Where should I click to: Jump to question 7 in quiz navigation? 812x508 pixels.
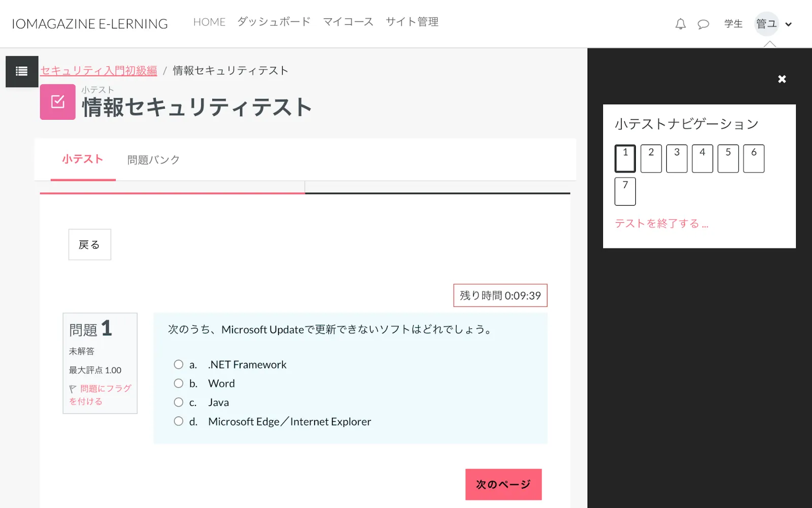(625, 191)
